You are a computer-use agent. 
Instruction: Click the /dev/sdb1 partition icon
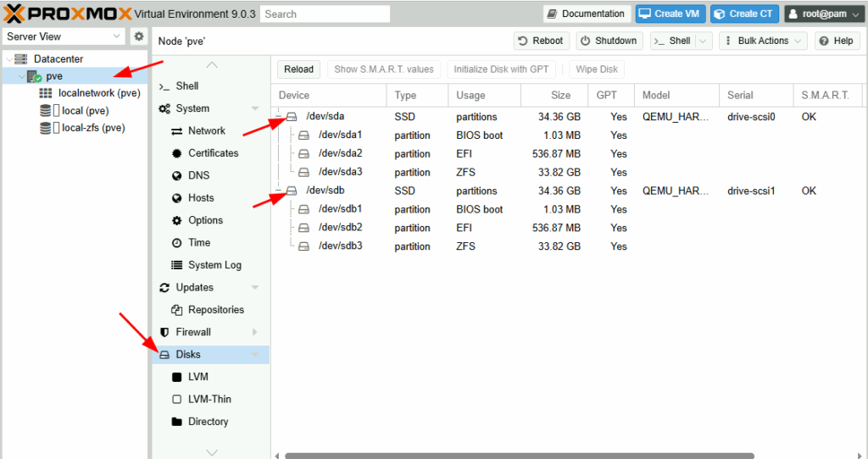(x=304, y=209)
